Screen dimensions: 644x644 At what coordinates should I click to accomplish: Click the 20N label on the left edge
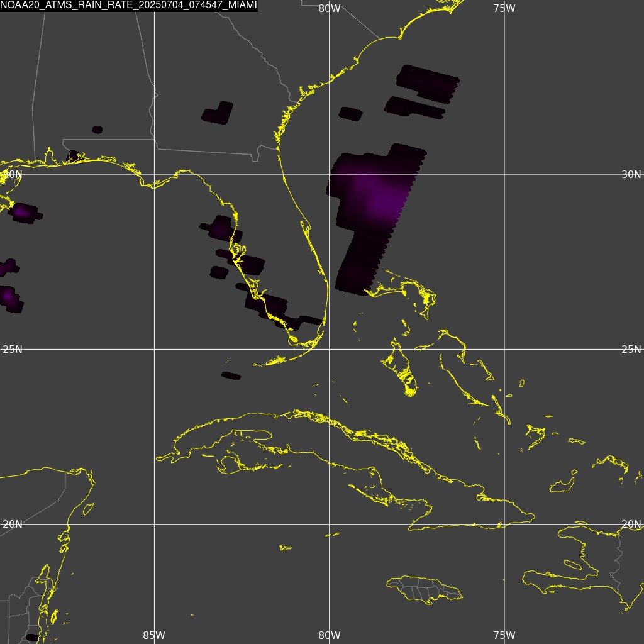[x=13, y=525]
